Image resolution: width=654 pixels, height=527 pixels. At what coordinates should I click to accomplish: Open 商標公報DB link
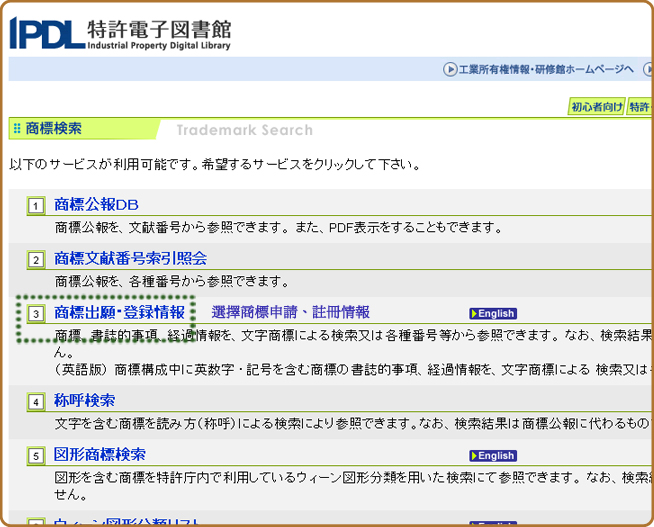point(96,205)
